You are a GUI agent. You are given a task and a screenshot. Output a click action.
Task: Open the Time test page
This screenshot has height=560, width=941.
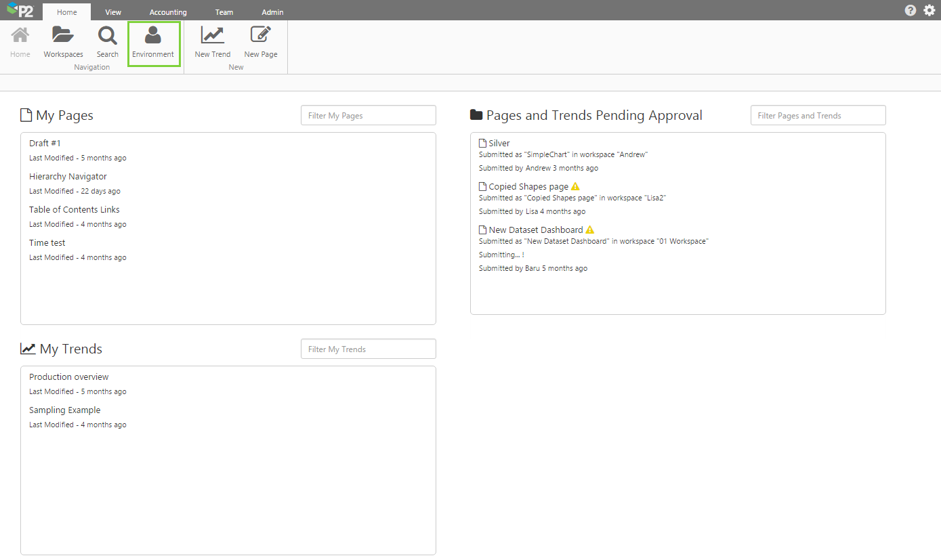47,243
